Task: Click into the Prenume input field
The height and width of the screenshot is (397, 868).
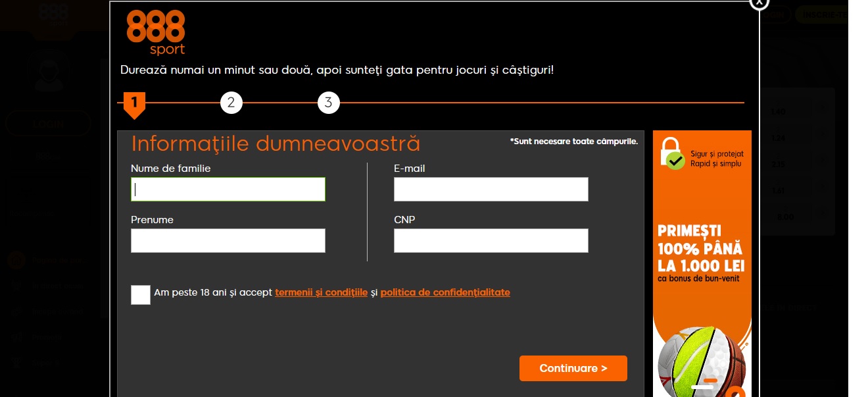Action: click(x=228, y=241)
